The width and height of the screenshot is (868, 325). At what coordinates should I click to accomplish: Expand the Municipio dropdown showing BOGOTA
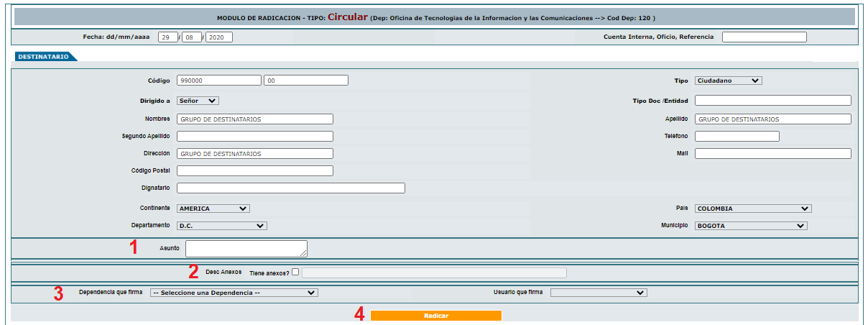click(x=750, y=226)
